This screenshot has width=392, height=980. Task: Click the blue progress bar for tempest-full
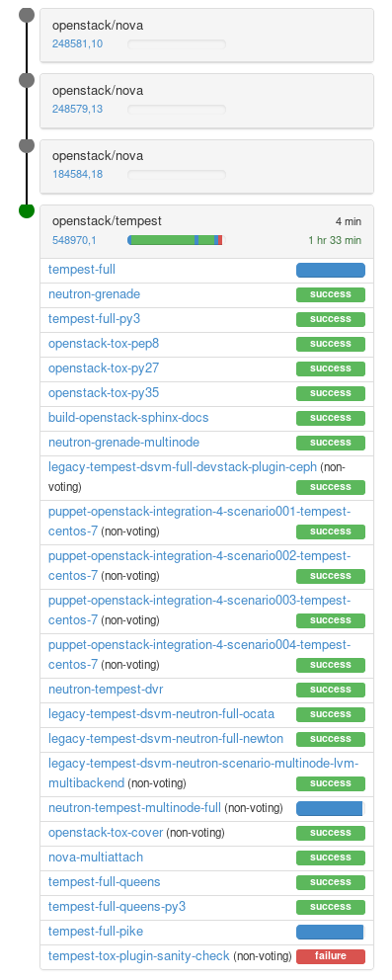[330, 270]
